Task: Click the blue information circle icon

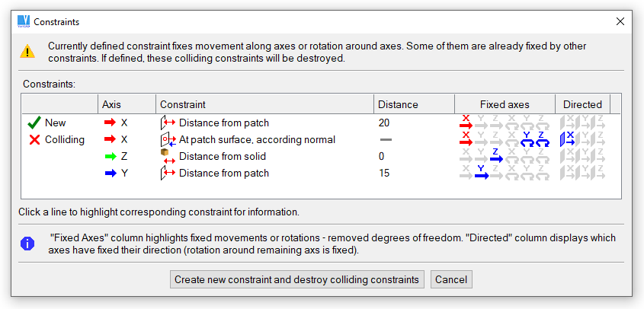Action: (x=27, y=244)
